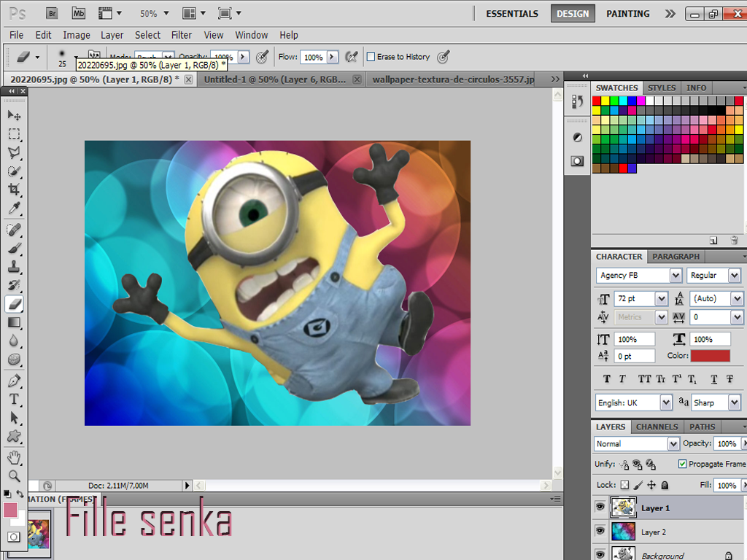The height and width of the screenshot is (560, 747).
Task: Open the History panel icon
Action: tap(578, 101)
